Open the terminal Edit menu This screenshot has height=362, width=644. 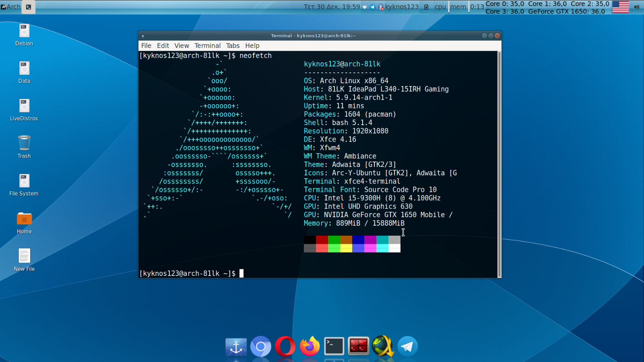163,45
